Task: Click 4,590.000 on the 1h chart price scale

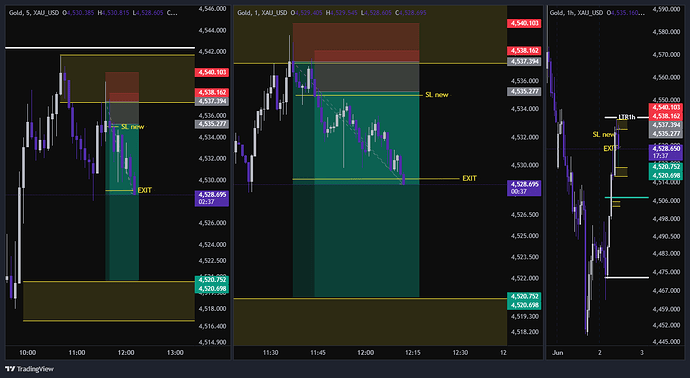Action: point(667,8)
